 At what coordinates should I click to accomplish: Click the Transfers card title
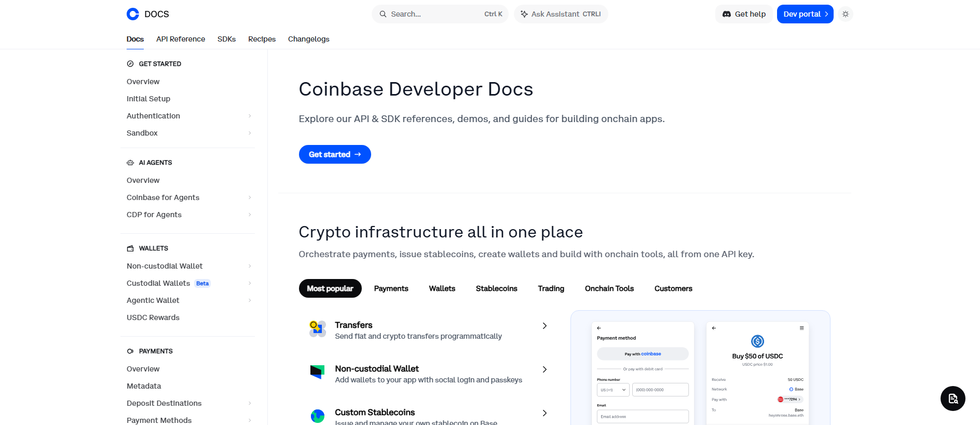coord(353,325)
